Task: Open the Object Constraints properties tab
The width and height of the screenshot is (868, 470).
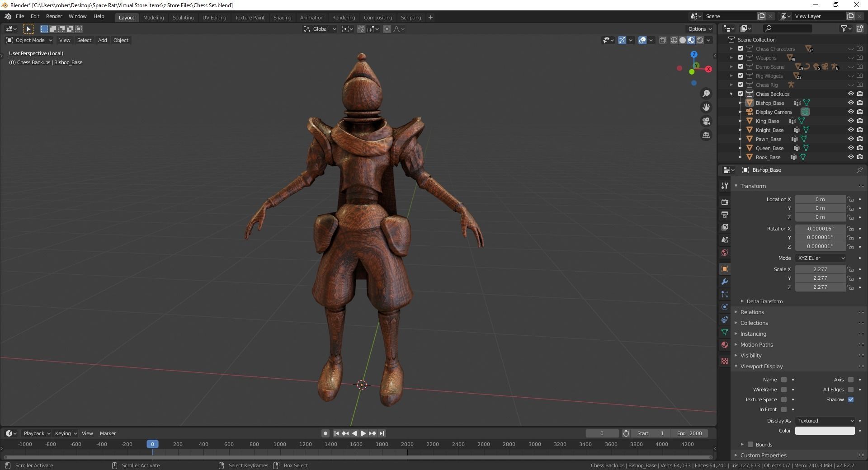Action: [725, 320]
